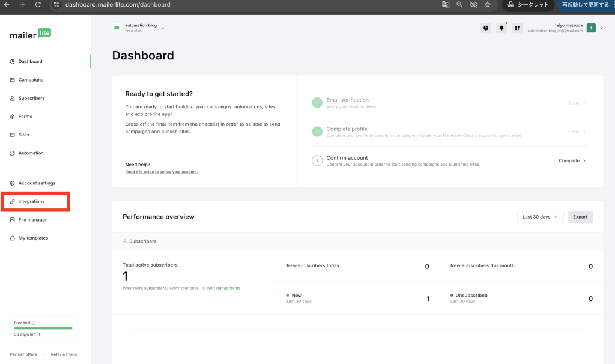Image resolution: width=615 pixels, height=364 pixels.
Task: Click the browser address bar URL
Action: coord(118,5)
